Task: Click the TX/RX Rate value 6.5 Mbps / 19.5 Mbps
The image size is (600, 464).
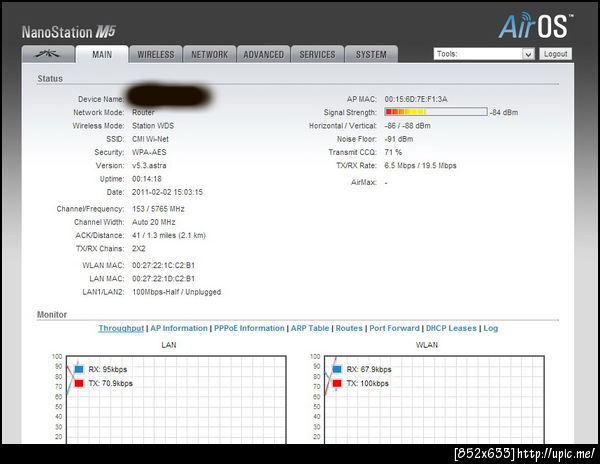Action: pyautogui.click(x=421, y=166)
